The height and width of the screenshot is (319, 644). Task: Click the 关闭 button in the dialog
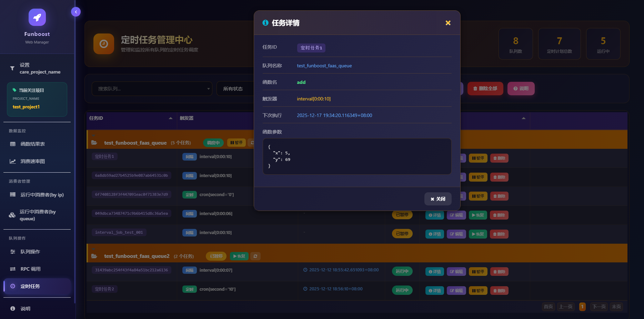coord(438,199)
